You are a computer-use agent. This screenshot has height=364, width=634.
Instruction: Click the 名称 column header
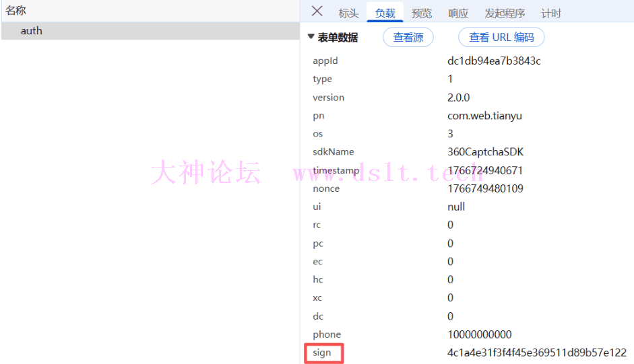(16, 11)
